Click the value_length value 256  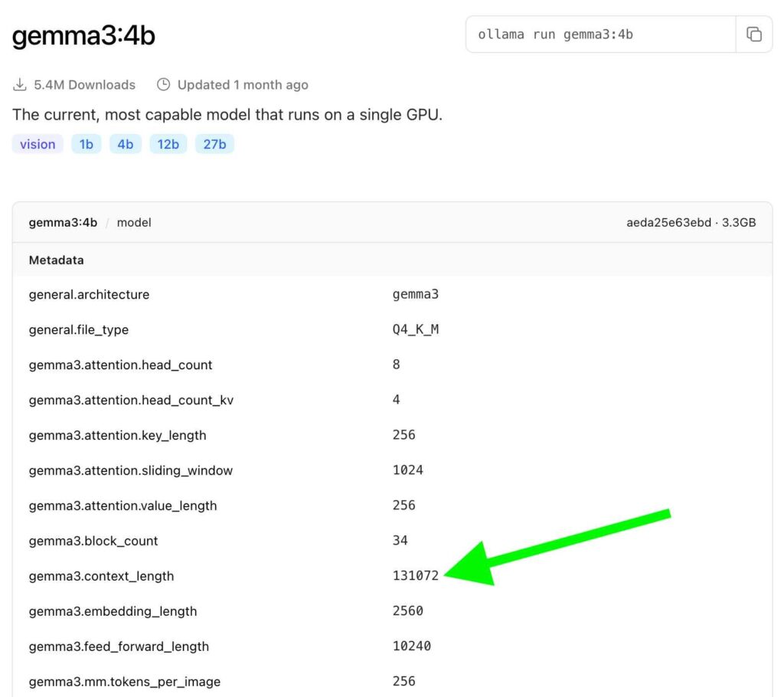404,506
